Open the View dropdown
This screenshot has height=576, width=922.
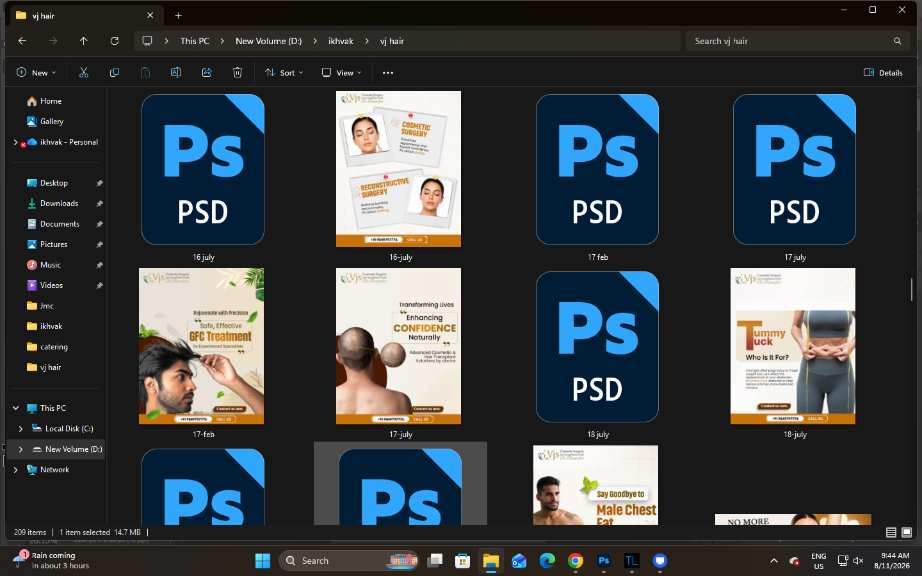[x=342, y=73]
